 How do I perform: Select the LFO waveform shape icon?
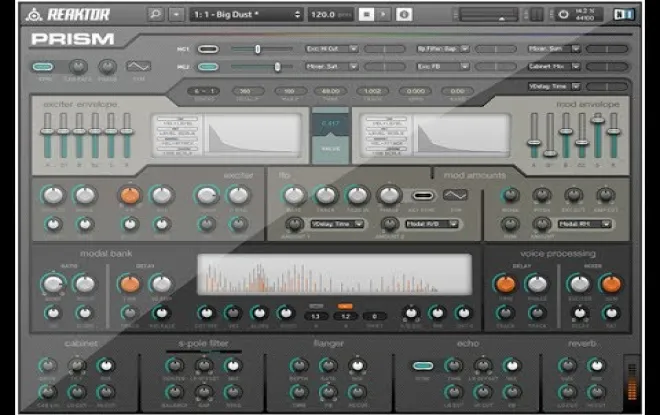(x=456, y=195)
